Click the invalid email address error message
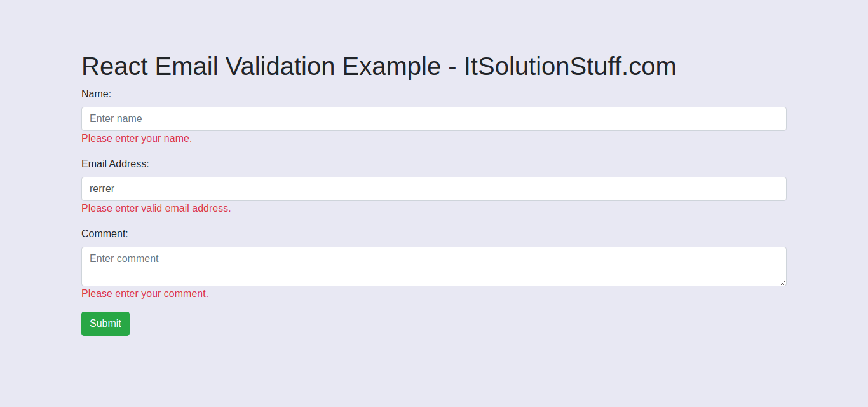The height and width of the screenshot is (407, 868). coord(156,209)
